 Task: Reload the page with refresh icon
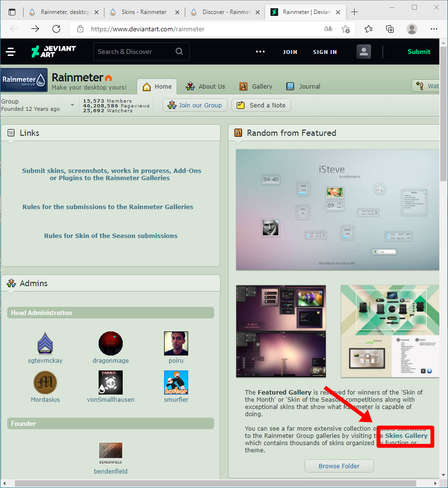coord(56,29)
